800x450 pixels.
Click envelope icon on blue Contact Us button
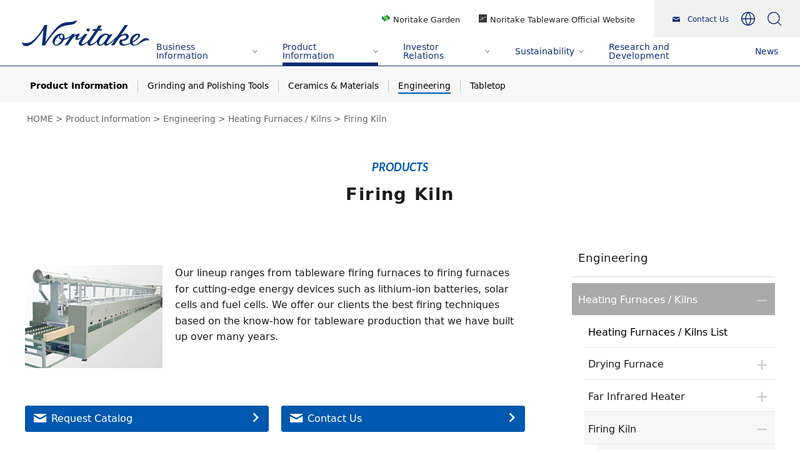pyautogui.click(x=296, y=418)
